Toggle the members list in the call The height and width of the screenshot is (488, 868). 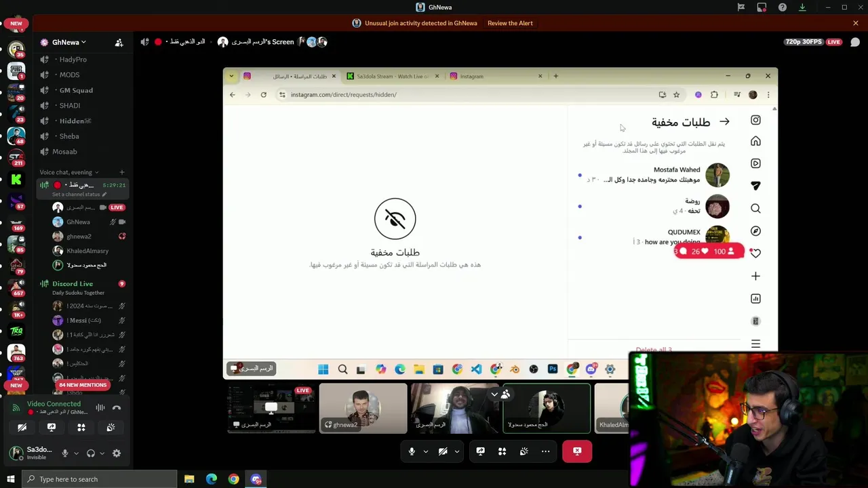click(505, 394)
